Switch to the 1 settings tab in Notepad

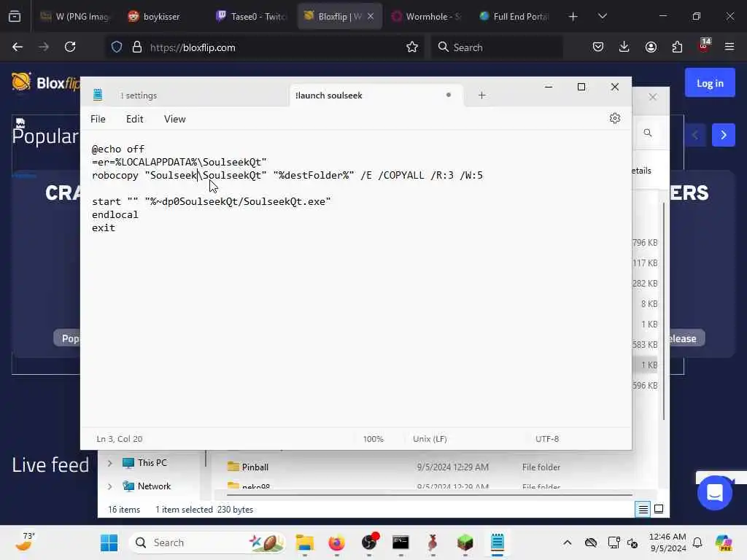pos(139,96)
